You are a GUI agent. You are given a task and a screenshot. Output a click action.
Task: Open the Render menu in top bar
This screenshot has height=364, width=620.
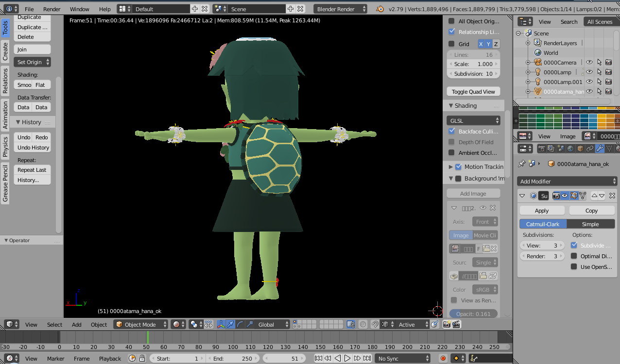click(52, 9)
